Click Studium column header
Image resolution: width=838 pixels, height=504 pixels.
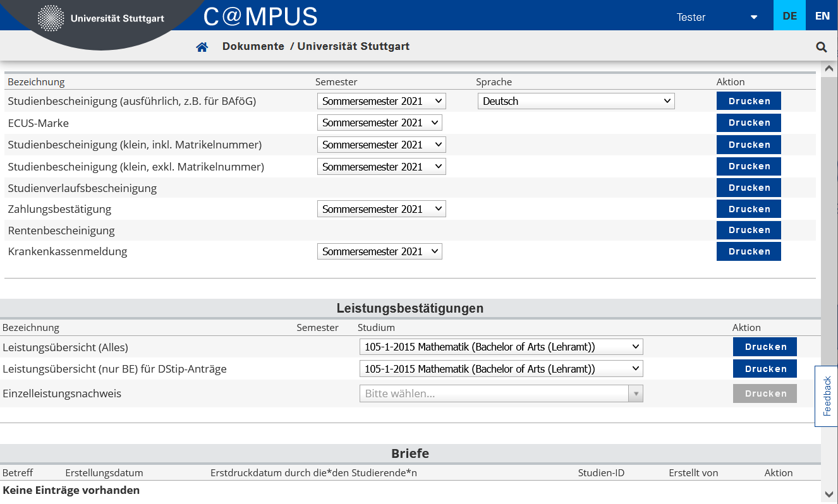coord(376,328)
